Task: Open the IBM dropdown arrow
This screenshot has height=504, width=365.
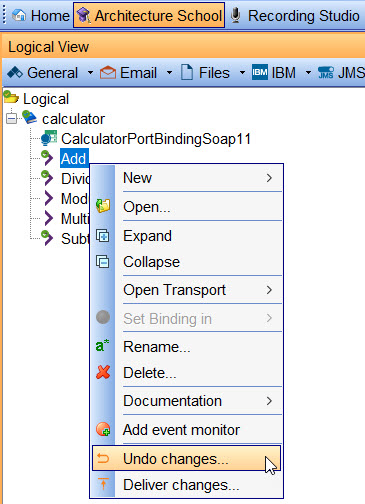Action: (308, 72)
